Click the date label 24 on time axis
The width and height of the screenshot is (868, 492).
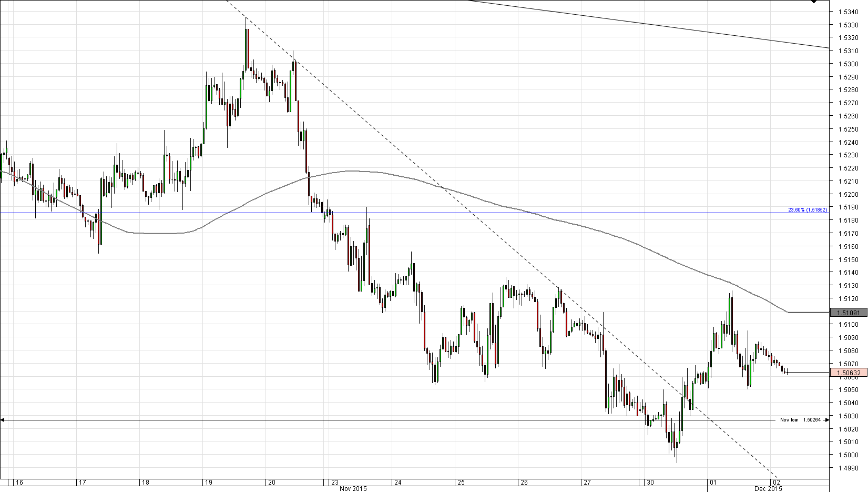coord(397,482)
